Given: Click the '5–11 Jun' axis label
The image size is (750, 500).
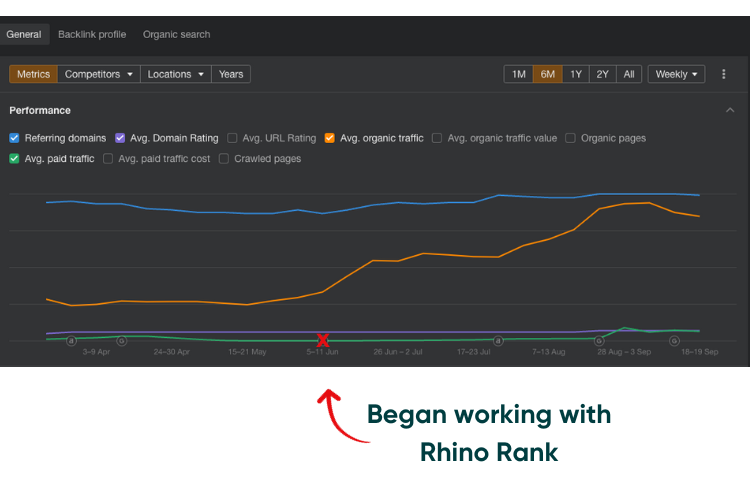Looking at the screenshot, I should point(322,352).
